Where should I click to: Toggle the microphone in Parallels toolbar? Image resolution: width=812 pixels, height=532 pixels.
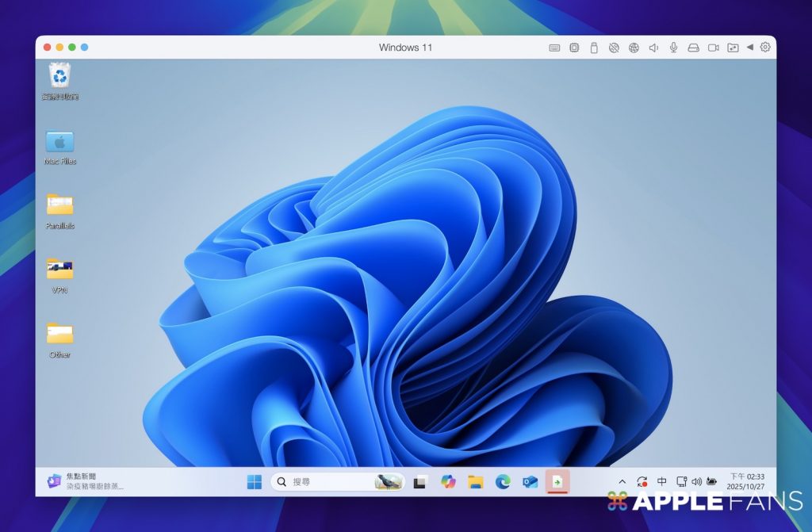click(x=673, y=48)
